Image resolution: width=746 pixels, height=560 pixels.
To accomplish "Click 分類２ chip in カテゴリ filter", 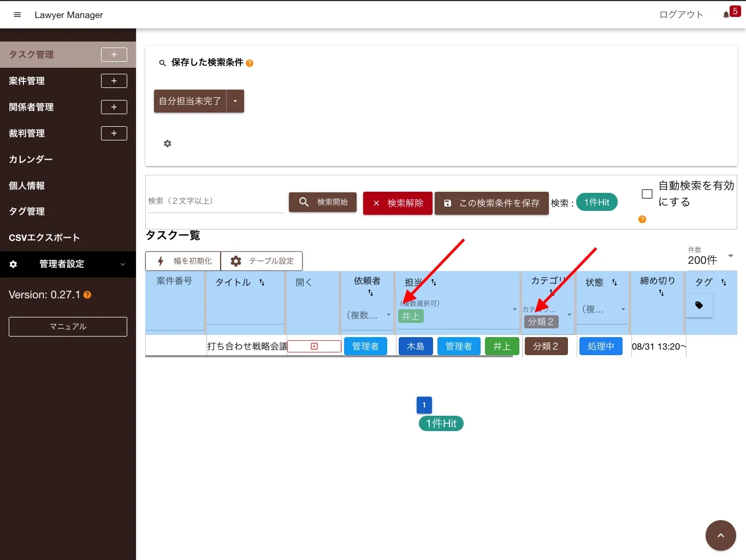I will (x=541, y=322).
